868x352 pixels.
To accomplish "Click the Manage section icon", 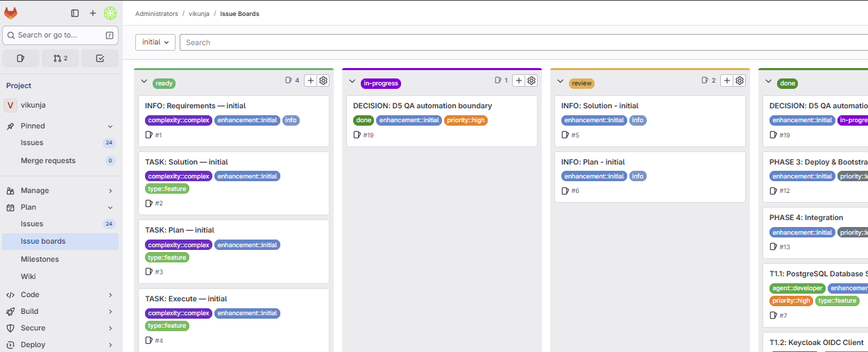I will (x=10, y=190).
